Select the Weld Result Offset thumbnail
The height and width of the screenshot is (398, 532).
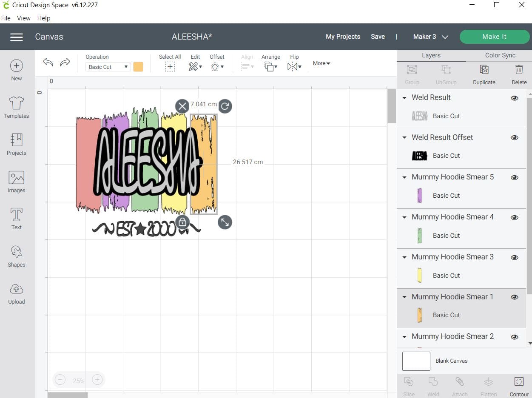[419, 156]
